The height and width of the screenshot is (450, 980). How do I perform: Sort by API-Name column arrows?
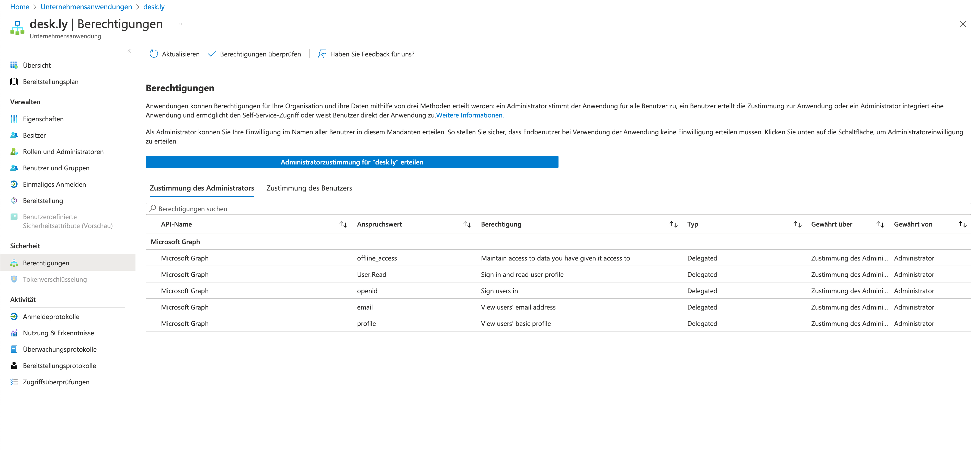(x=343, y=224)
